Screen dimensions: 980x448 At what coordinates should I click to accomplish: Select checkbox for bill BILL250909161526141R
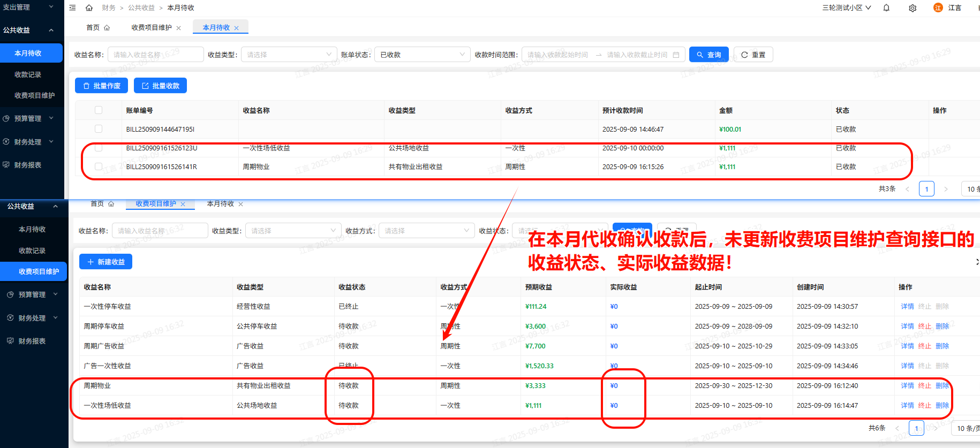(x=99, y=166)
